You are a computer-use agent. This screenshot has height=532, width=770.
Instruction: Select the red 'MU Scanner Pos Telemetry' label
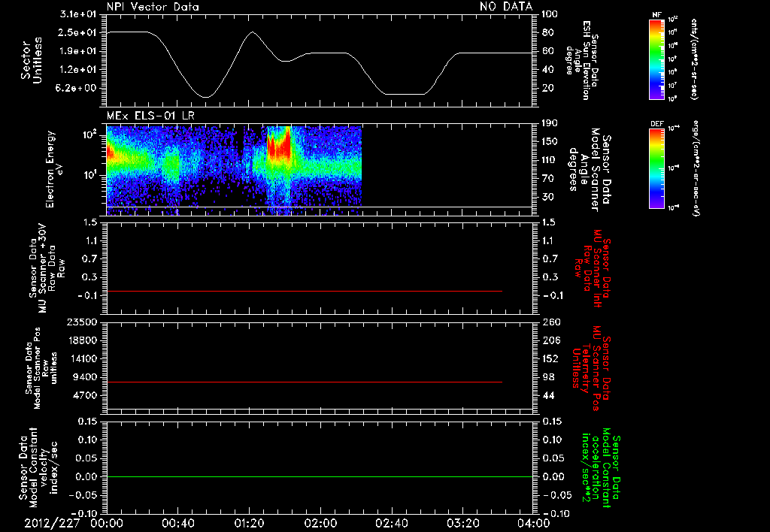592,368
